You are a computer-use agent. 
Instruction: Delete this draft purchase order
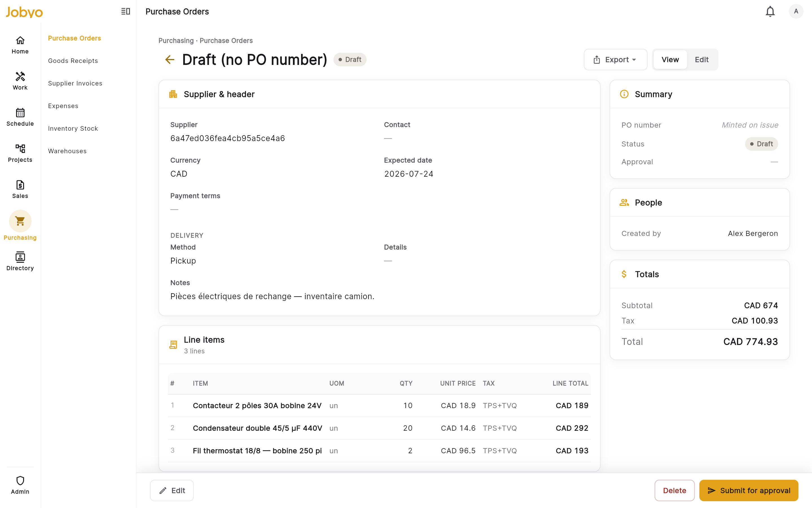(x=674, y=491)
